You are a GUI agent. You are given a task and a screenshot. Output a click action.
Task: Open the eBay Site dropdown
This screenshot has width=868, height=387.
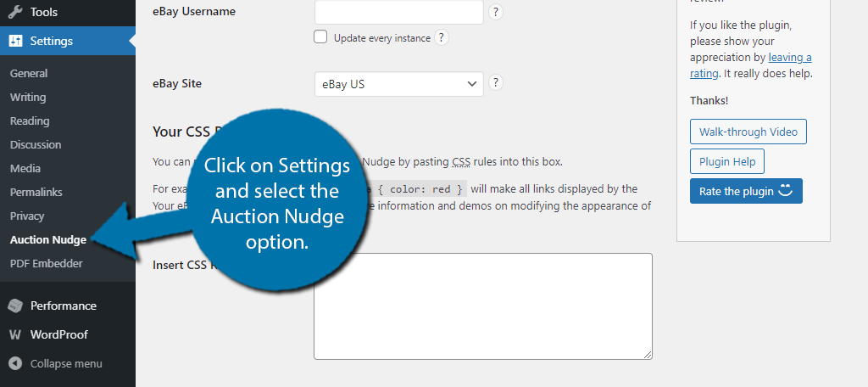point(399,84)
